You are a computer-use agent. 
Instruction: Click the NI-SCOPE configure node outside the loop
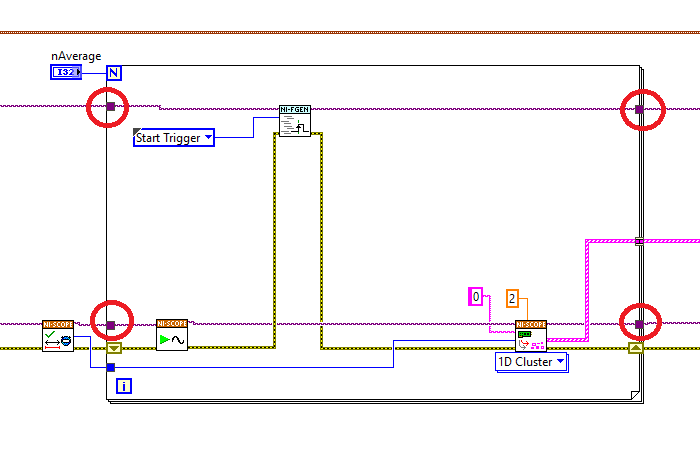[58, 336]
